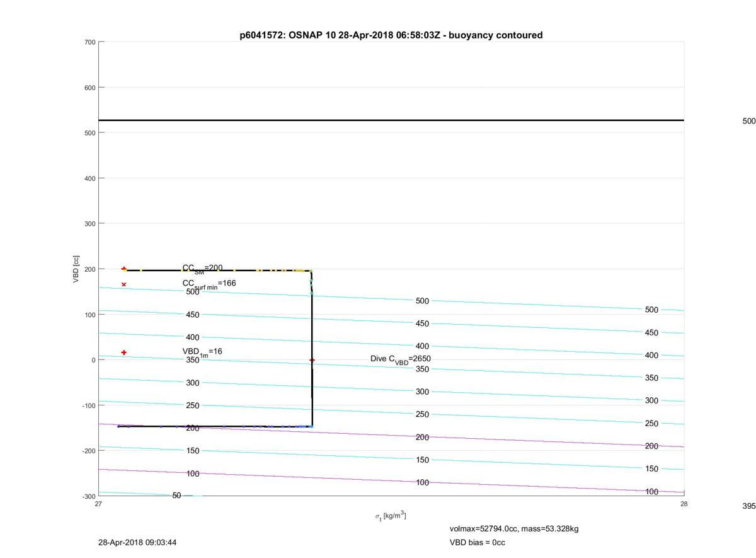Select the 'volmax=52794.0cc, mass=53.328kg' text
Image resolution: width=756 pixels, height=558 pixels.
(x=514, y=528)
